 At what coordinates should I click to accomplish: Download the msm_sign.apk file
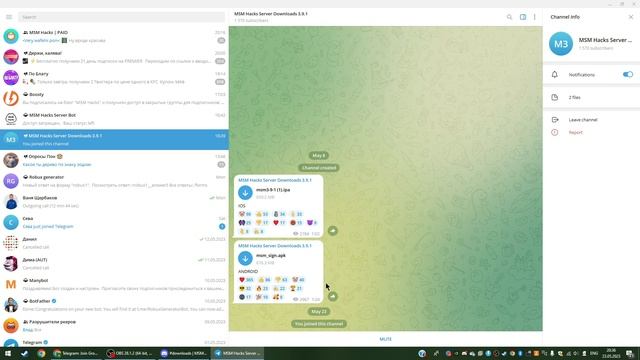(x=245, y=258)
